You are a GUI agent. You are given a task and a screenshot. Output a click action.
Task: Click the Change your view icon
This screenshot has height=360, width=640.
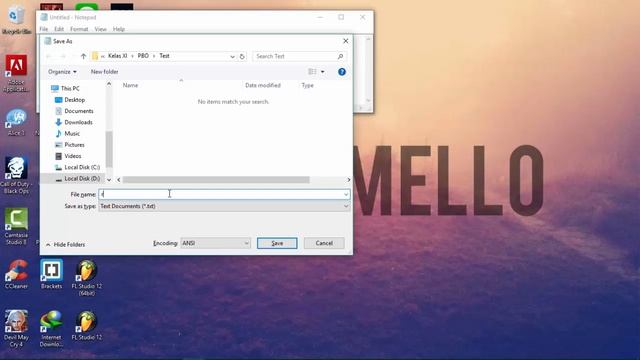coord(312,72)
